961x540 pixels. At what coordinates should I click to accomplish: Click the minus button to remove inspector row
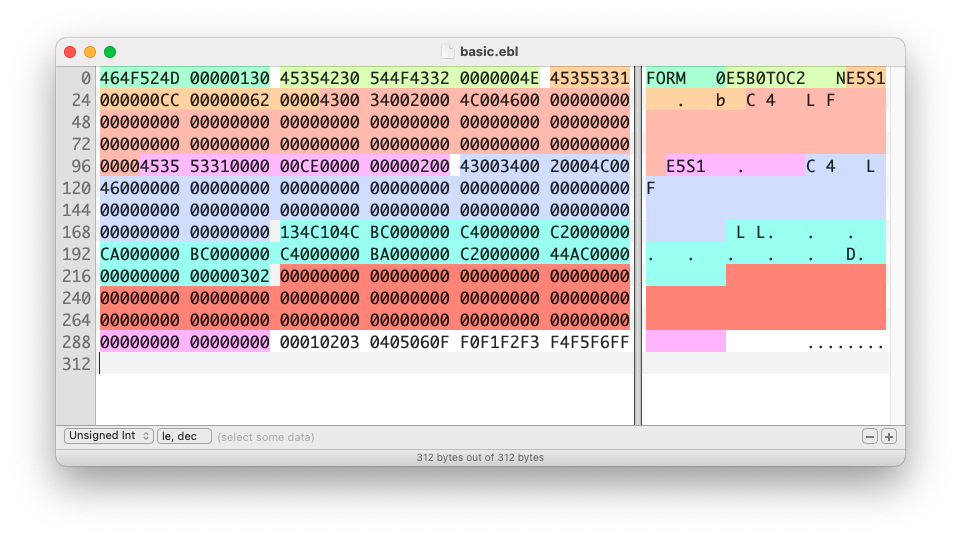[870, 436]
